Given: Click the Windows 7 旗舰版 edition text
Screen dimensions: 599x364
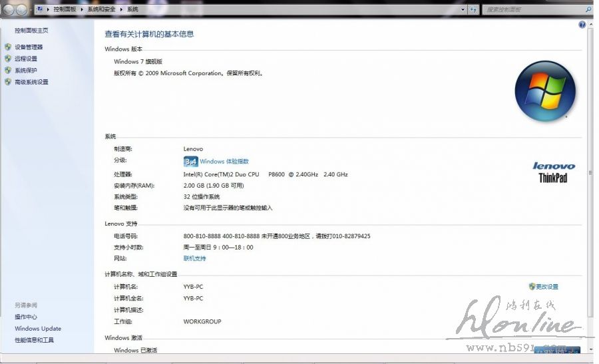Looking at the screenshot, I should point(138,61).
